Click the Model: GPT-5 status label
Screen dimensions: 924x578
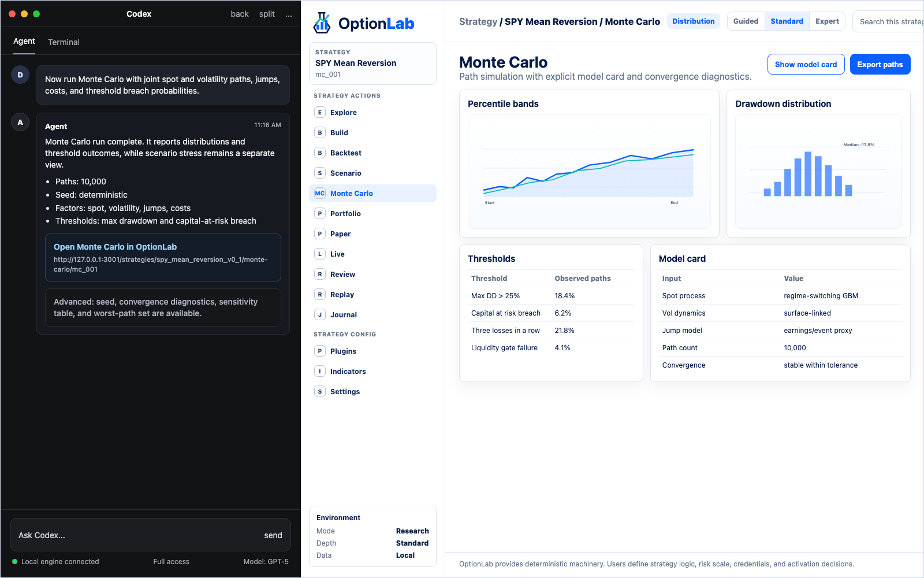pos(266,562)
